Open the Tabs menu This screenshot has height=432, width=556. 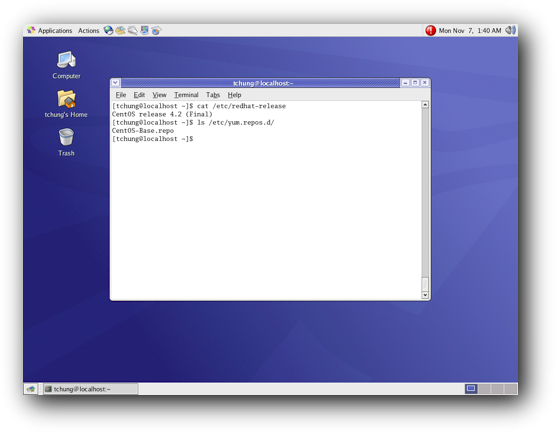213,95
